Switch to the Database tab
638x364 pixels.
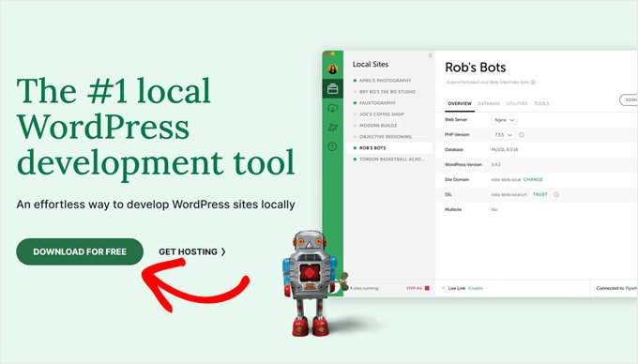tap(489, 104)
